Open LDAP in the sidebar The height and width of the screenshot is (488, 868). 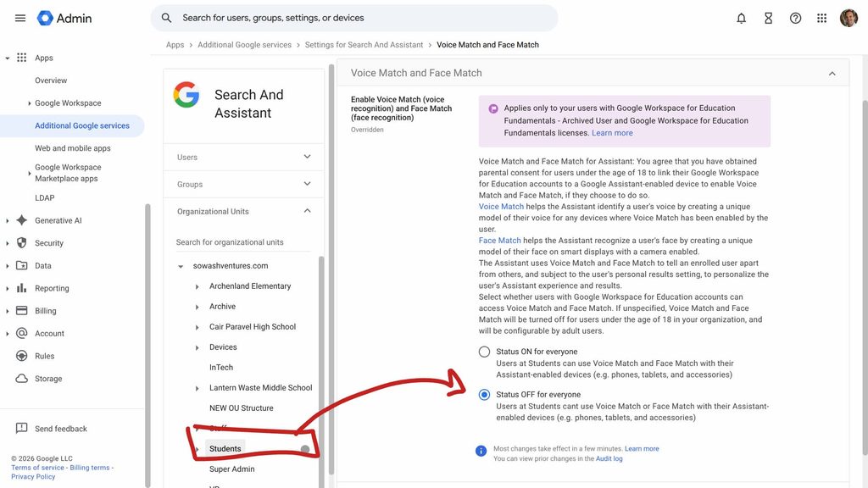point(45,197)
